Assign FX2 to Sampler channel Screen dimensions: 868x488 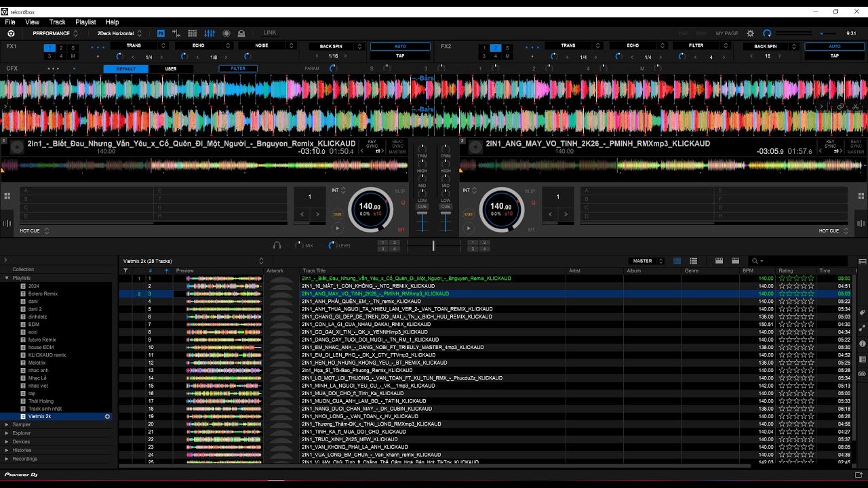point(507,48)
